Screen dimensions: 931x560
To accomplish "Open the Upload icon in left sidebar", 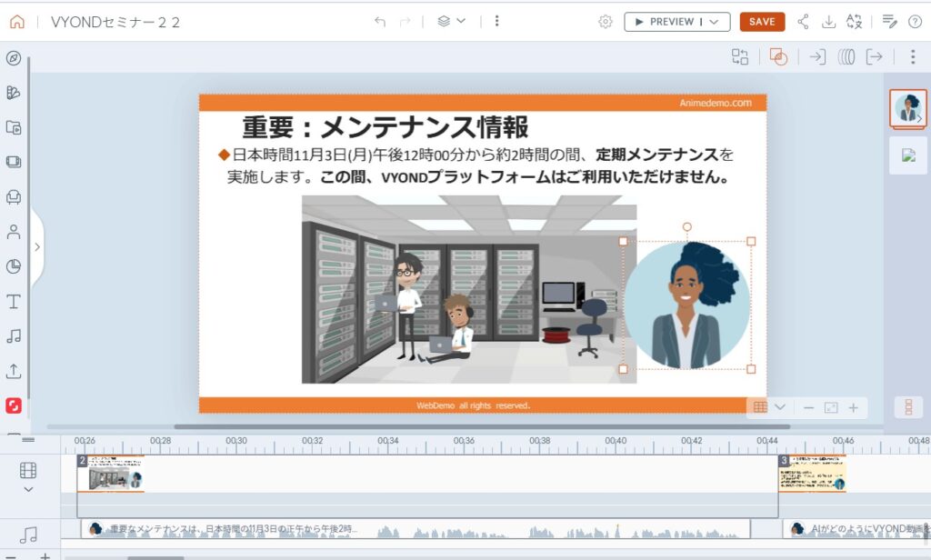I will tap(14, 371).
